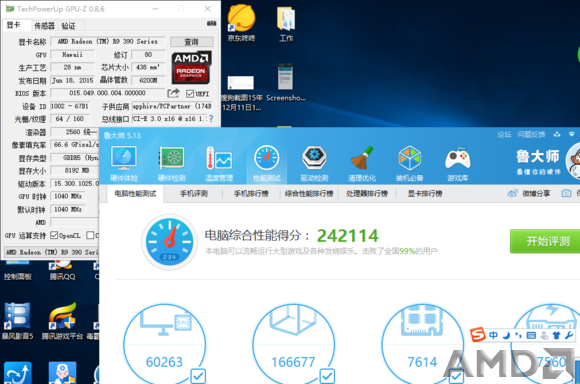Screen dimensions: 580x384
Task: Select the Screensho... file on desktop
Action: pos(286,82)
